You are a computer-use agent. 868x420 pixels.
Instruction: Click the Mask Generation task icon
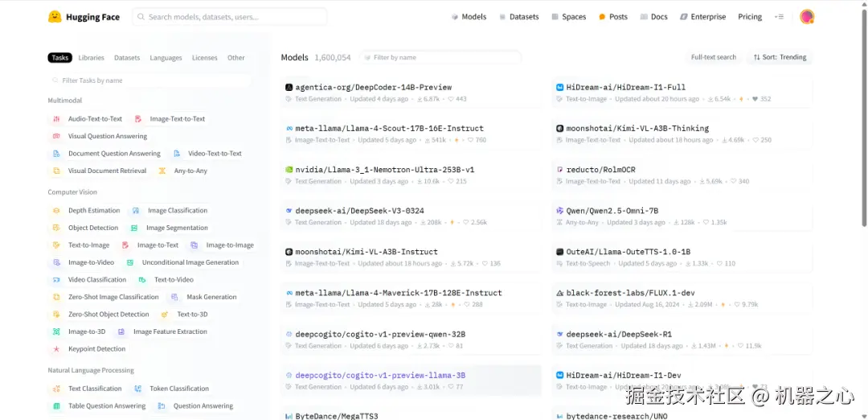coord(174,297)
